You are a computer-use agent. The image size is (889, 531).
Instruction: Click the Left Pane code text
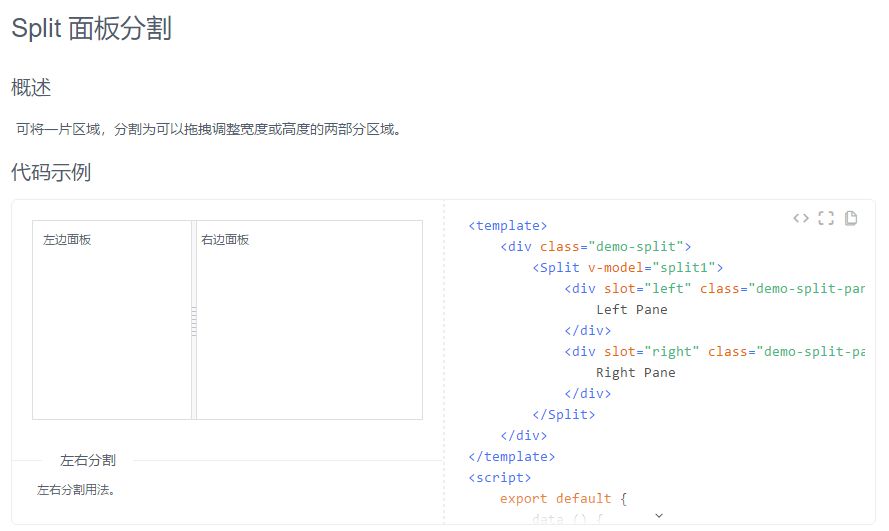click(x=632, y=309)
